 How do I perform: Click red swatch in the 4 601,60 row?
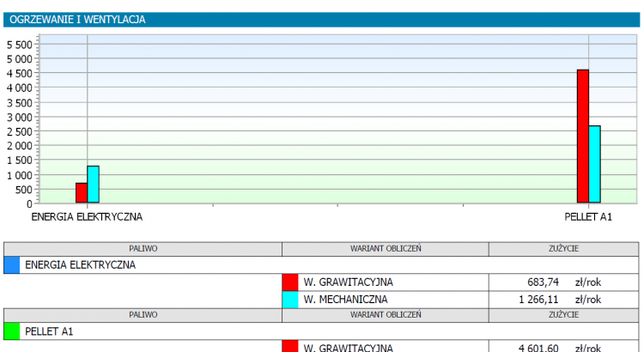[x=290, y=346]
